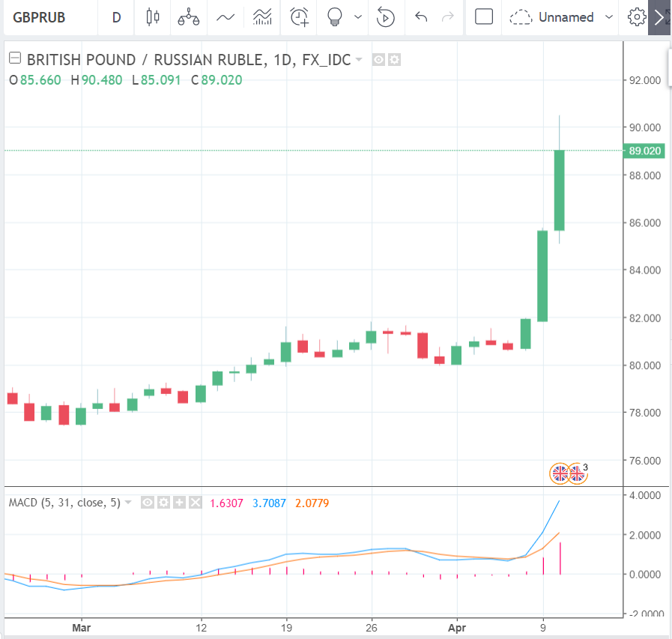This screenshot has height=639, width=672.
Task: Click the H90.480 high value
Action: 97,80
